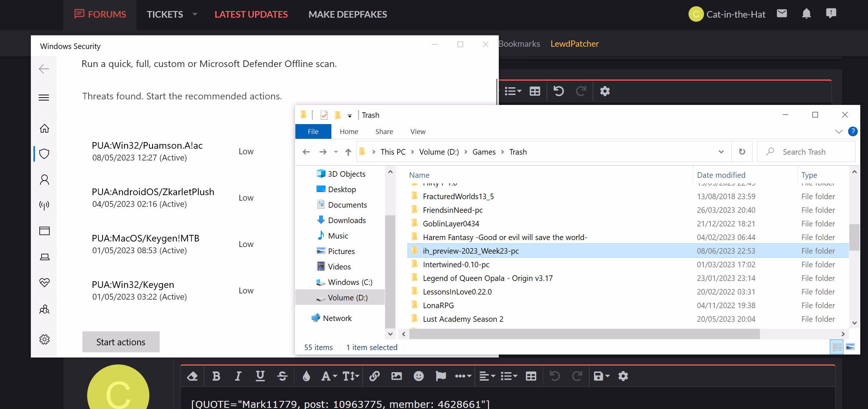Click the refresh button in Explorer address bar
The width and height of the screenshot is (868, 409).
(742, 152)
